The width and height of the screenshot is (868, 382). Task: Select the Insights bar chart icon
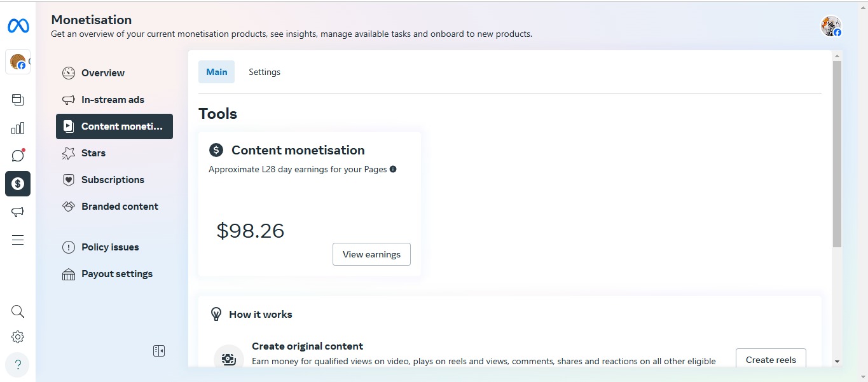pos(17,128)
